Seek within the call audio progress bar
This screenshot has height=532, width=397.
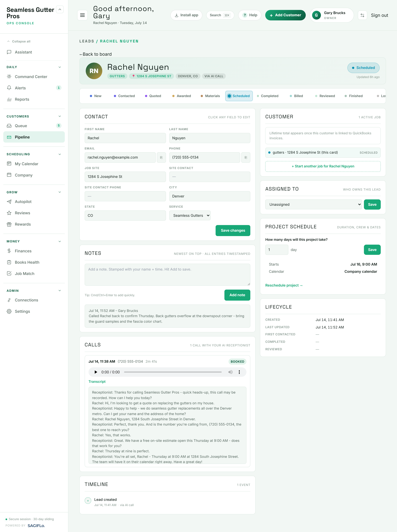pyautogui.click(x=173, y=372)
